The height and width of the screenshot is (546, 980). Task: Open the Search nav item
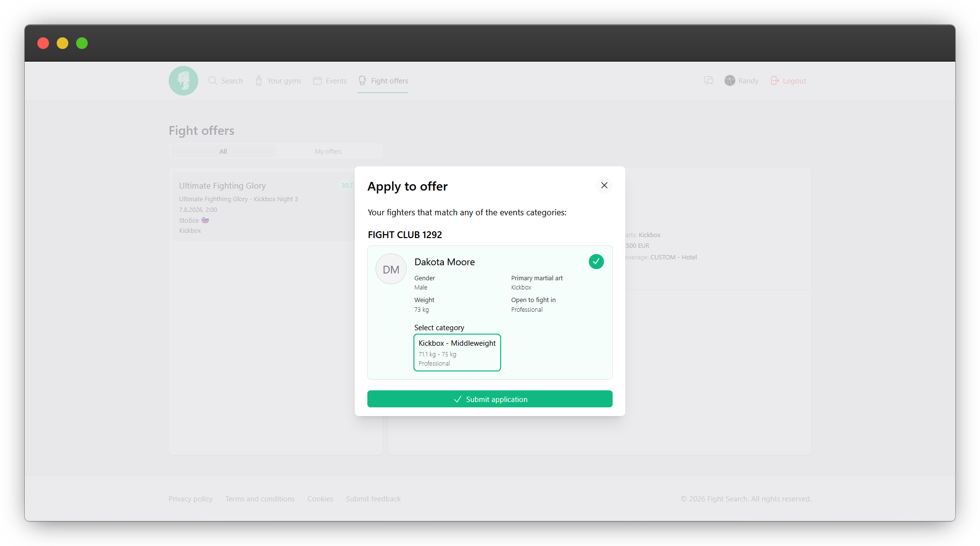point(226,80)
